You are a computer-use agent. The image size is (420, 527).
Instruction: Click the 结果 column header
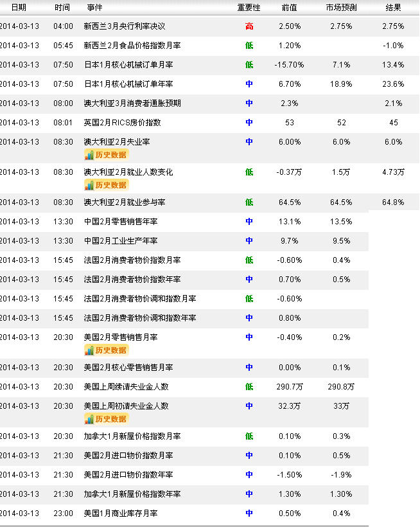point(393,8)
